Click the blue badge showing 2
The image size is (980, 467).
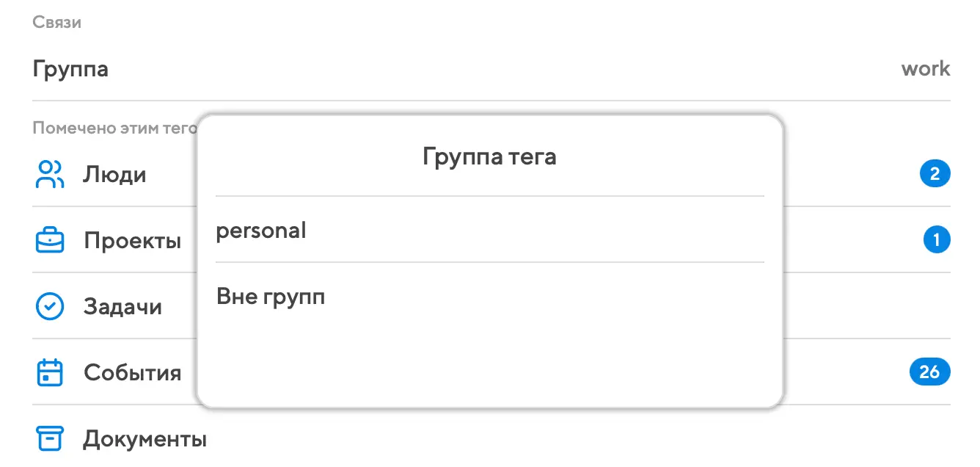click(935, 175)
